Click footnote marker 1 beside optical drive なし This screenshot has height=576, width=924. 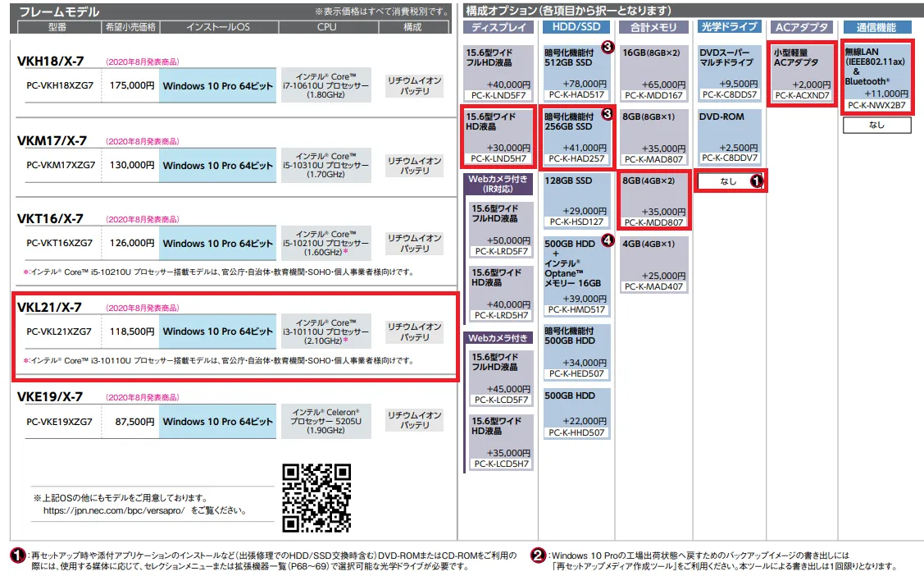(757, 181)
